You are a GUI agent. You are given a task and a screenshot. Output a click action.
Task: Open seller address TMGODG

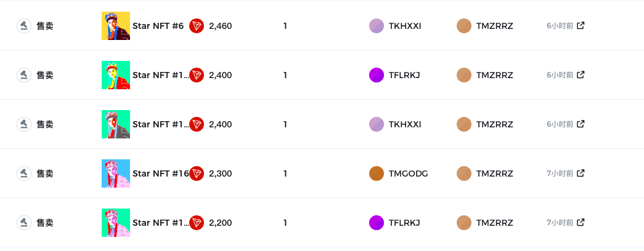click(408, 173)
